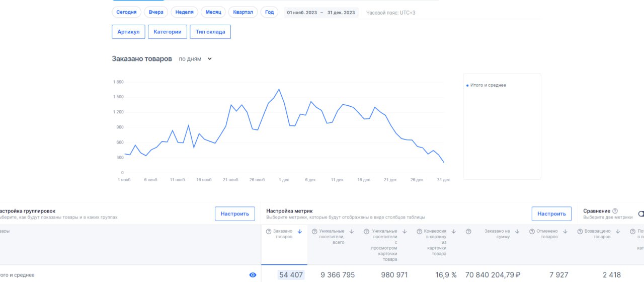Select the "Квартал" period tab
Screen dimensions: 644x282
[243, 12]
